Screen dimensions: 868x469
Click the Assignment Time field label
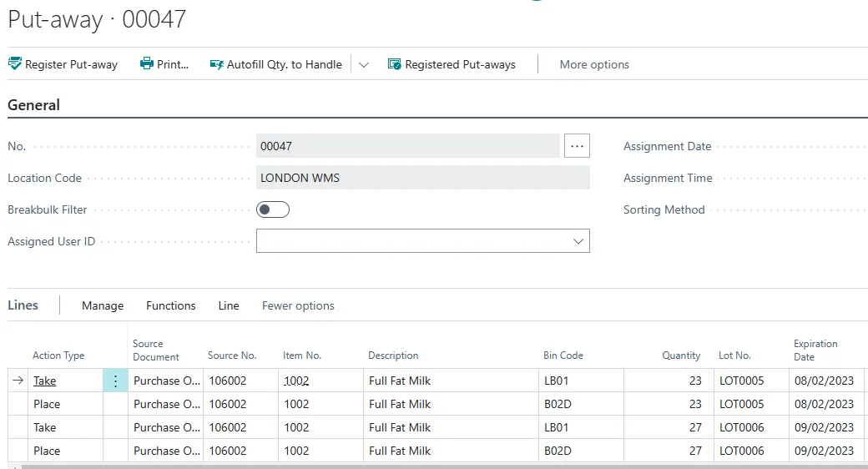click(x=668, y=178)
